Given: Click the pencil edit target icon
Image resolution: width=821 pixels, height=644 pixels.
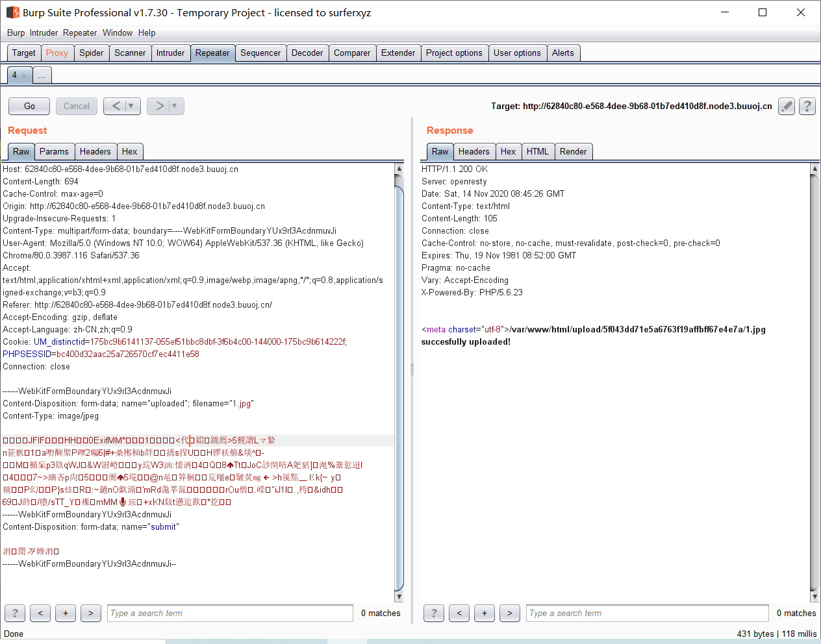Looking at the screenshot, I should (787, 106).
